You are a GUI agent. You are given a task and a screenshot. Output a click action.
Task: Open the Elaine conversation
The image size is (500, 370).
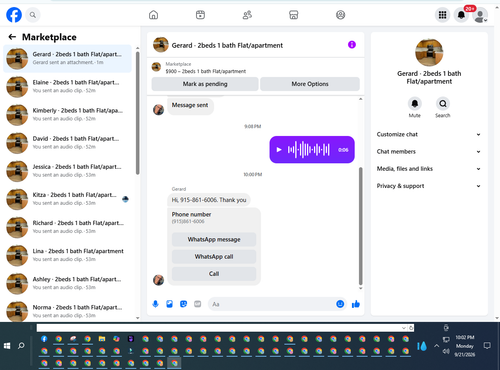pos(67,87)
